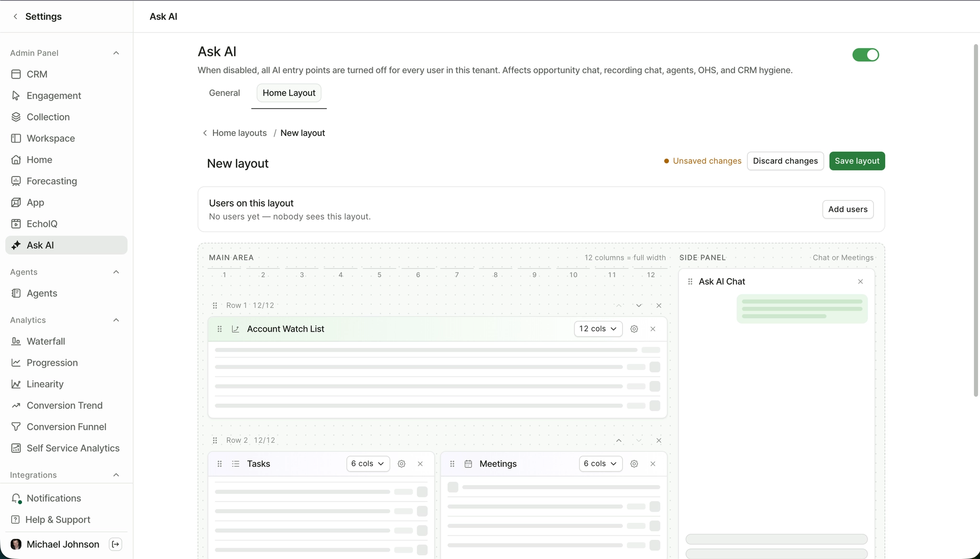The image size is (980, 559).
Task: Grab the Ask AI Chat drag handle
Action: pos(690,281)
